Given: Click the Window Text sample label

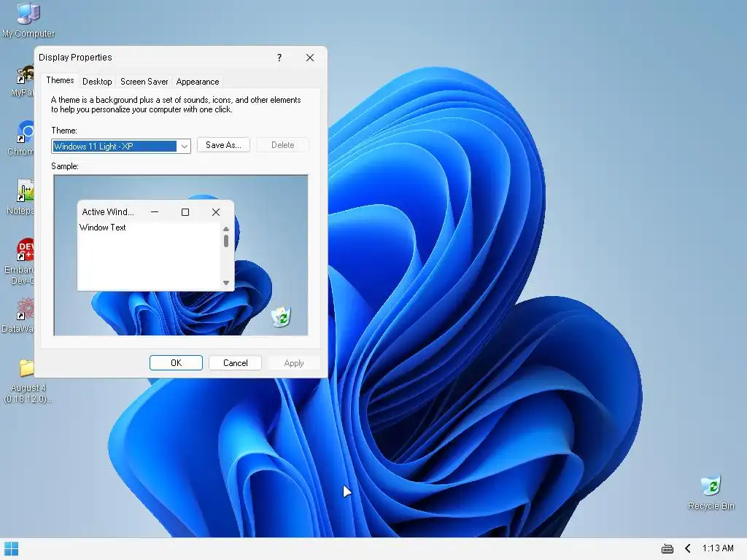Looking at the screenshot, I should point(102,227).
